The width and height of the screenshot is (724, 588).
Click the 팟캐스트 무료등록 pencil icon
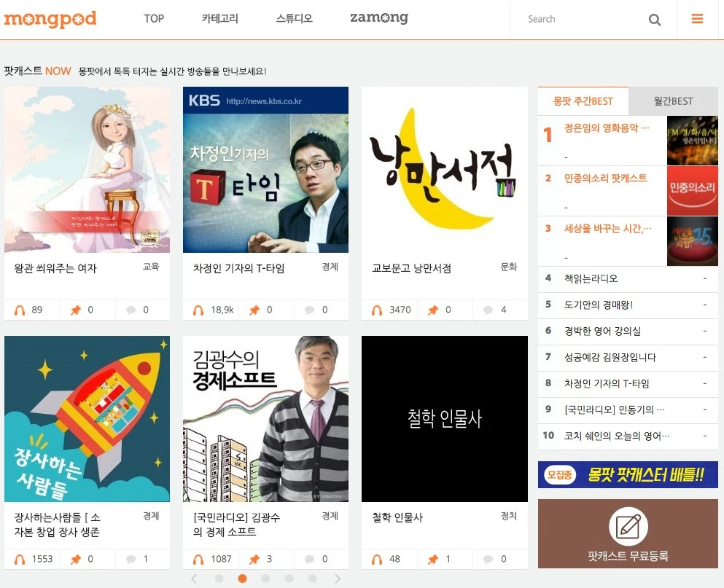(x=628, y=526)
